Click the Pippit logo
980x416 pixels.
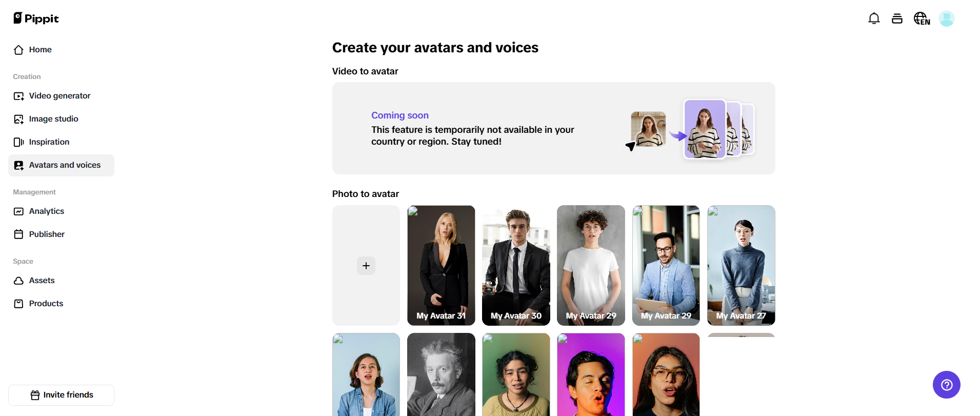pos(36,18)
